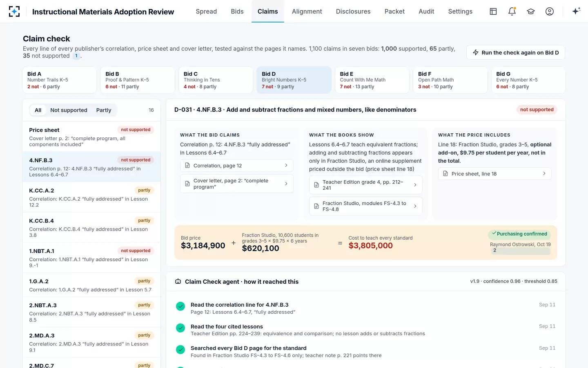The width and height of the screenshot is (588, 368).
Task: Expand Fraction Studio modules source chevron
Action: (x=415, y=206)
